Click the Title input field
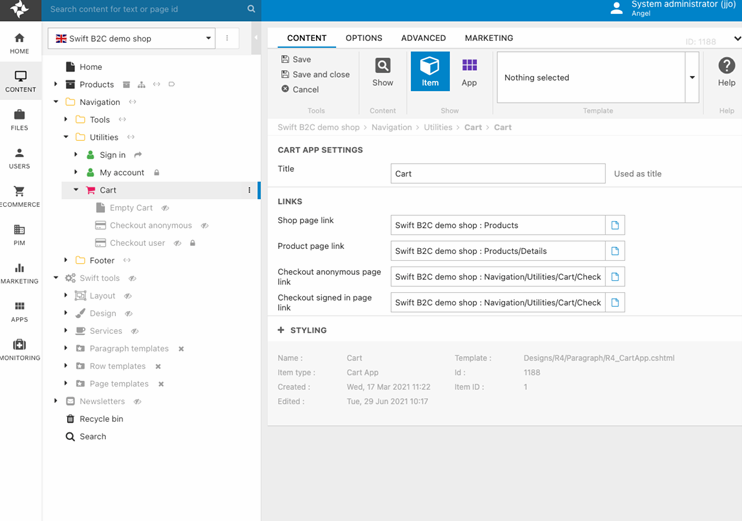 pos(497,173)
